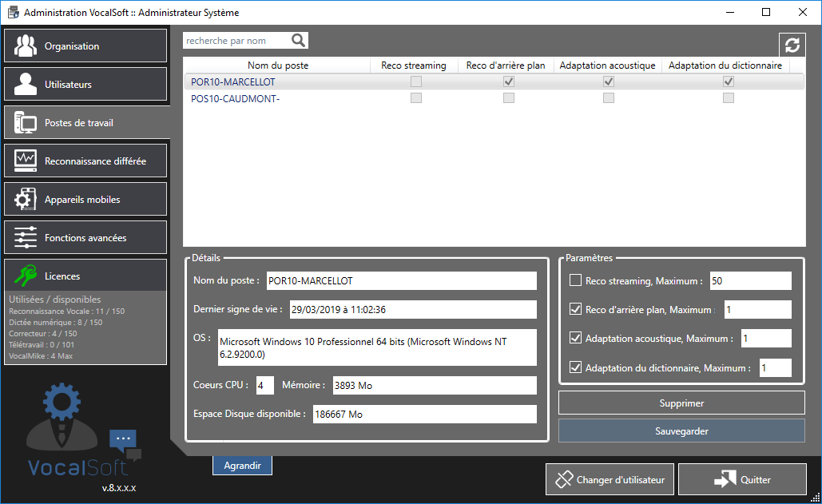Viewport: 822px width, 504px height.
Task: Click the Appareils mobiles gear icon
Action: tap(26, 199)
